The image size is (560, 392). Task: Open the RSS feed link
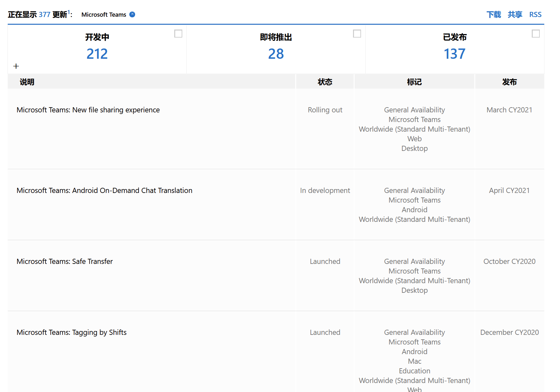point(535,14)
